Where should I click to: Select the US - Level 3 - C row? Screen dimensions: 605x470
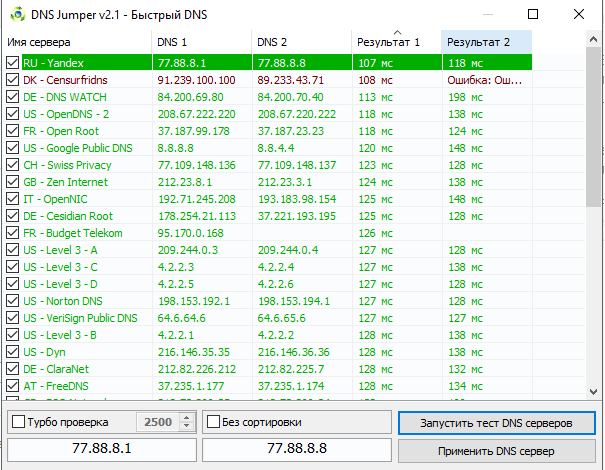pos(269,267)
